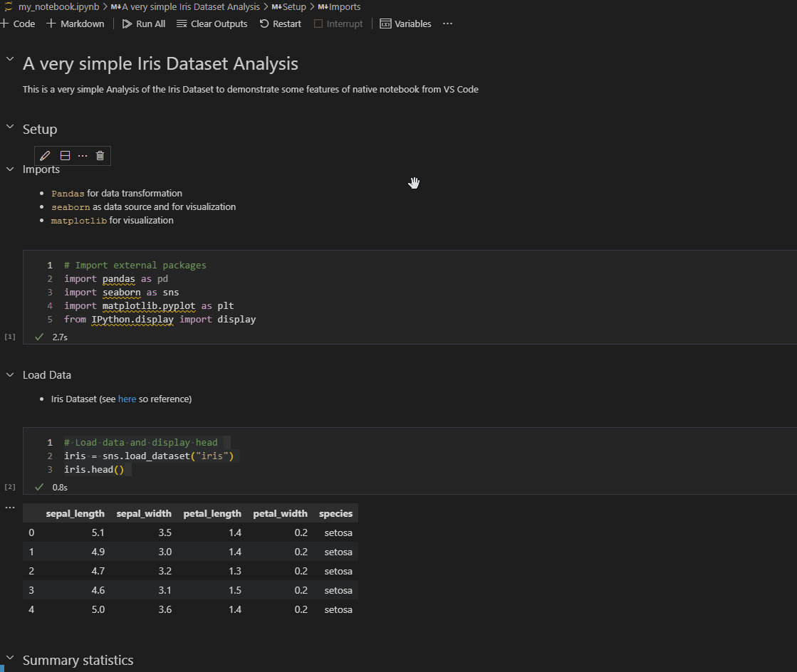This screenshot has height=672, width=797.
Task: Click the 5.1 sepal_length value
Action: click(98, 532)
